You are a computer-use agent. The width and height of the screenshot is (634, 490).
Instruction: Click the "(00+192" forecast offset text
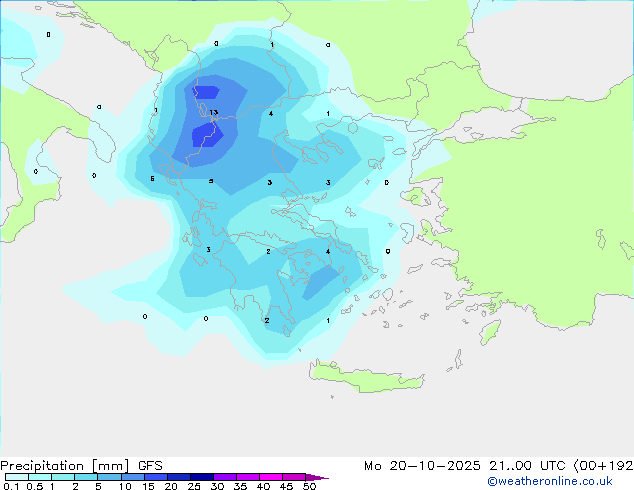point(603,466)
